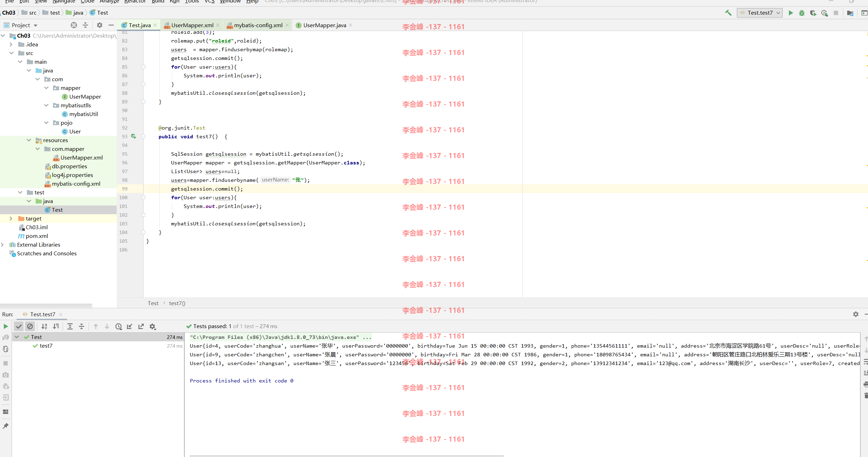Go to previous failed test arrow
This screenshot has height=457, width=868.
click(96, 326)
